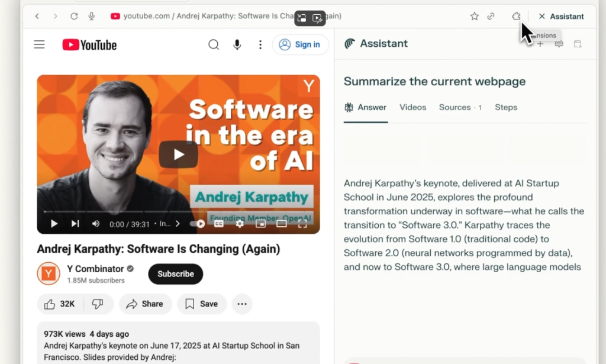Screen dimensions: 606x364
Task: Click the large play button on the video
Action: click(179, 154)
